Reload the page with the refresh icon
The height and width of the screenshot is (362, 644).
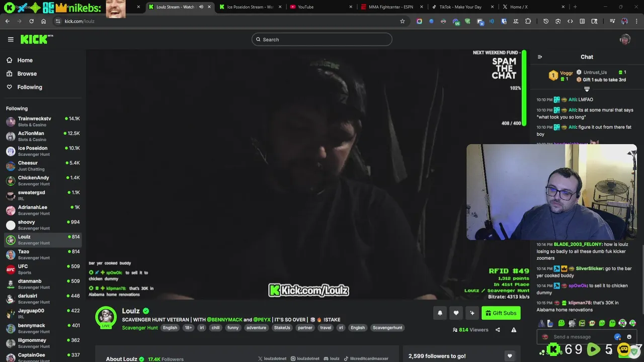point(31,21)
